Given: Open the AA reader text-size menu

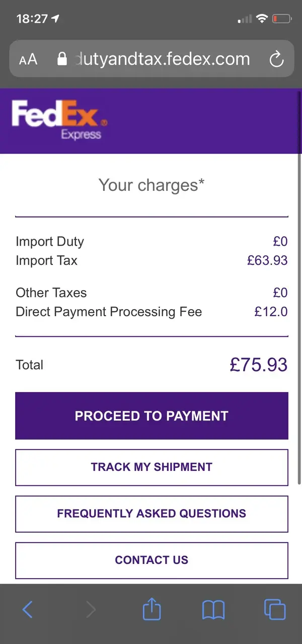Looking at the screenshot, I should pos(28,59).
